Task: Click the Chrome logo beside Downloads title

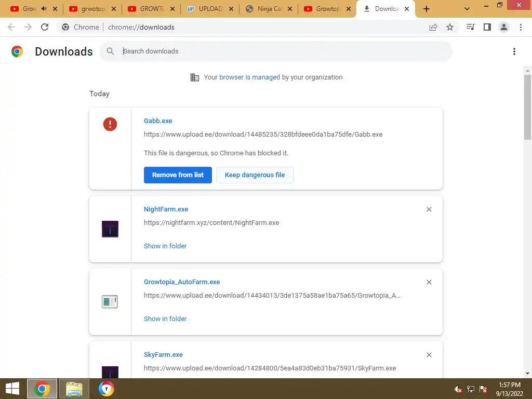Action: pyautogui.click(x=17, y=51)
